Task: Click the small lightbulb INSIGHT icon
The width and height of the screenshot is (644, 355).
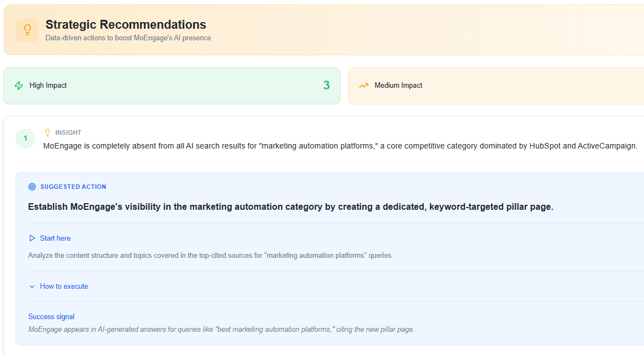Action: [47, 133]
